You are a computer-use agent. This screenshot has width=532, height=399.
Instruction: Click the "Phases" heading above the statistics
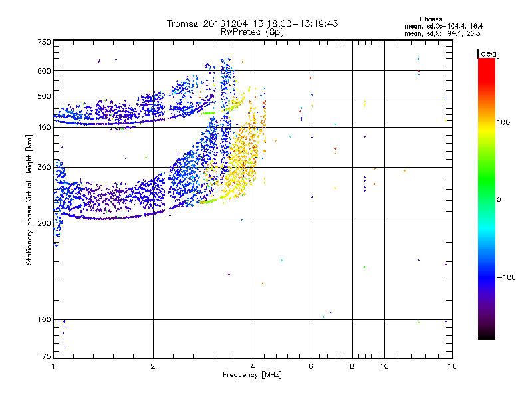tap(430, 19)
